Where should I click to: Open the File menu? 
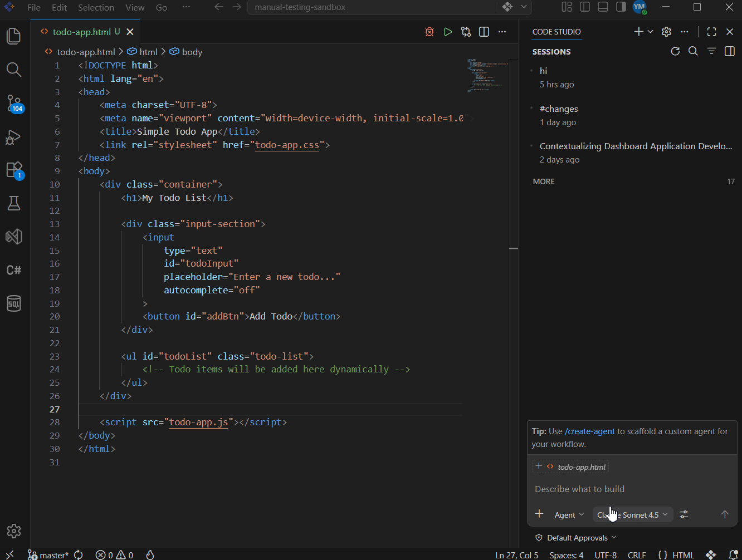coord(34,7)
